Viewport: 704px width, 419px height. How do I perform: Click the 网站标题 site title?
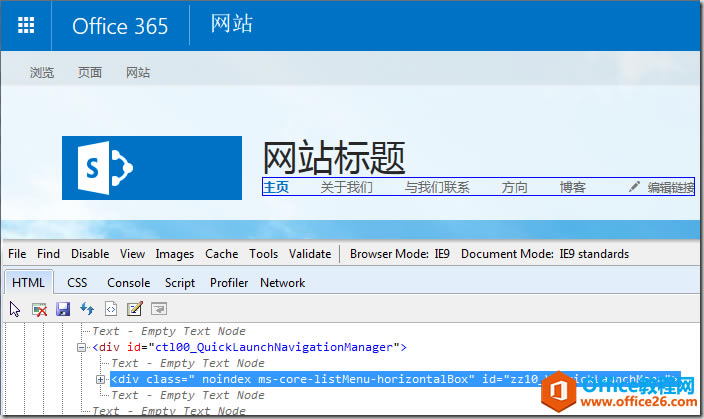[x=334, y=158]
